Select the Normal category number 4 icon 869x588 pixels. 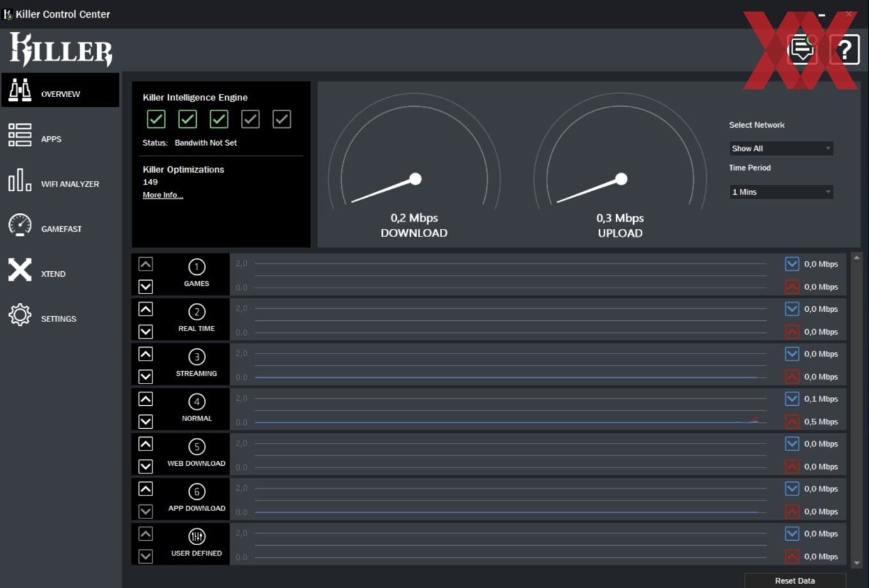click(197, 401)
